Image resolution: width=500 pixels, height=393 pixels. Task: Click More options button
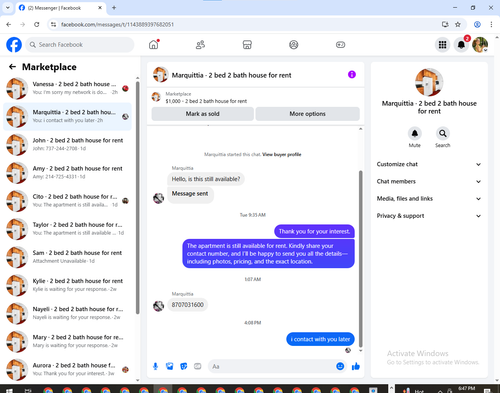(307, 114)
